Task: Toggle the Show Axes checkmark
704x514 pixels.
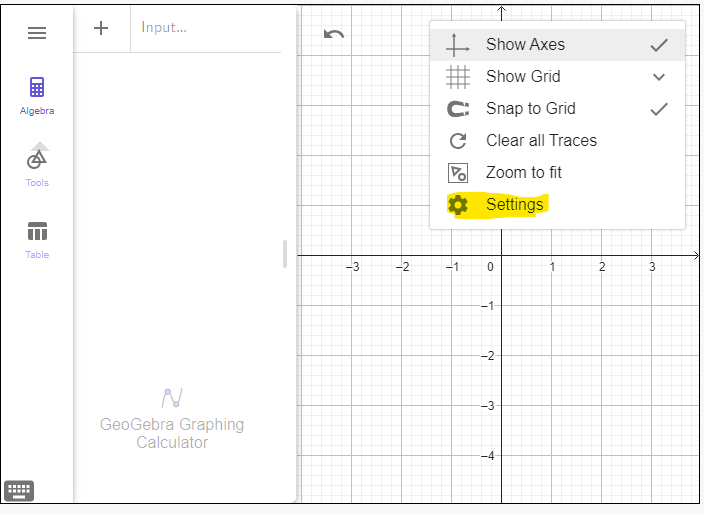Action: click(x=659, y=45)
